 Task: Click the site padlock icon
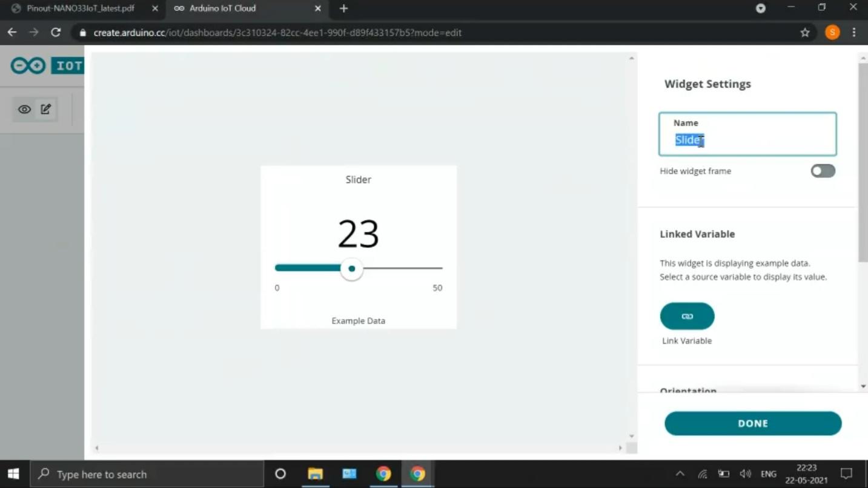(x=83, y=33)
